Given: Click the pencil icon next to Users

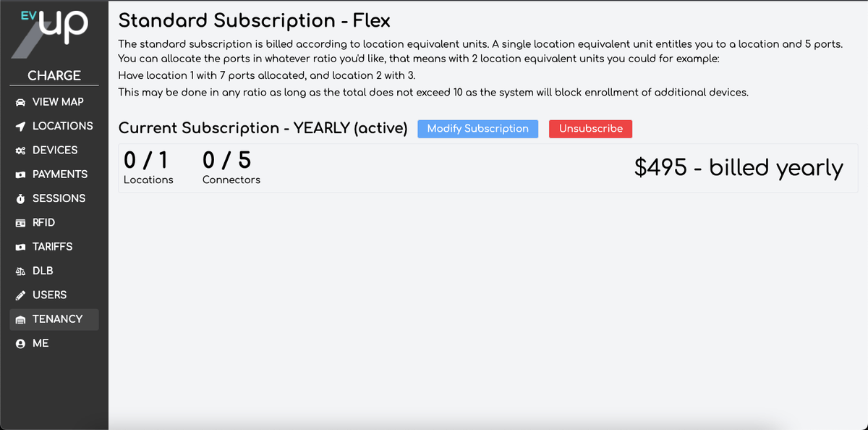Looking at the screenshot, I should (x=20, y=295).
